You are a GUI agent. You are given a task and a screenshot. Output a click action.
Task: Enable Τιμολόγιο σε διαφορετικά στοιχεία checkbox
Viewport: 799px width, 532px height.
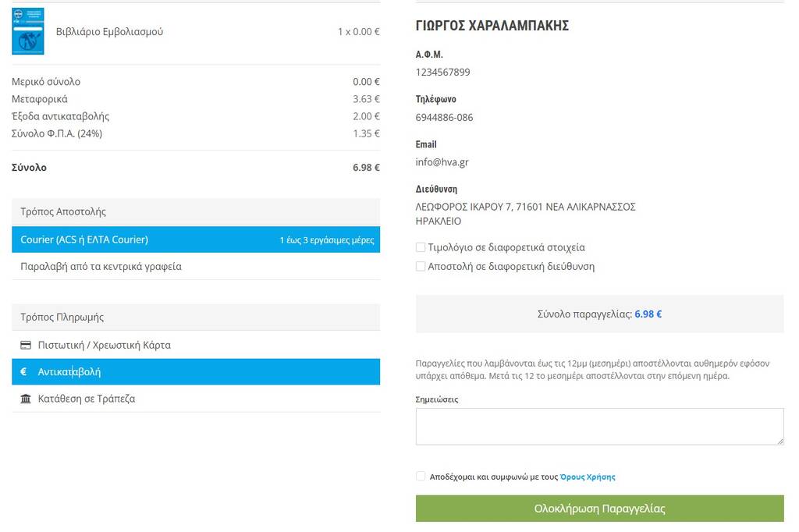[x=421, y=247]
